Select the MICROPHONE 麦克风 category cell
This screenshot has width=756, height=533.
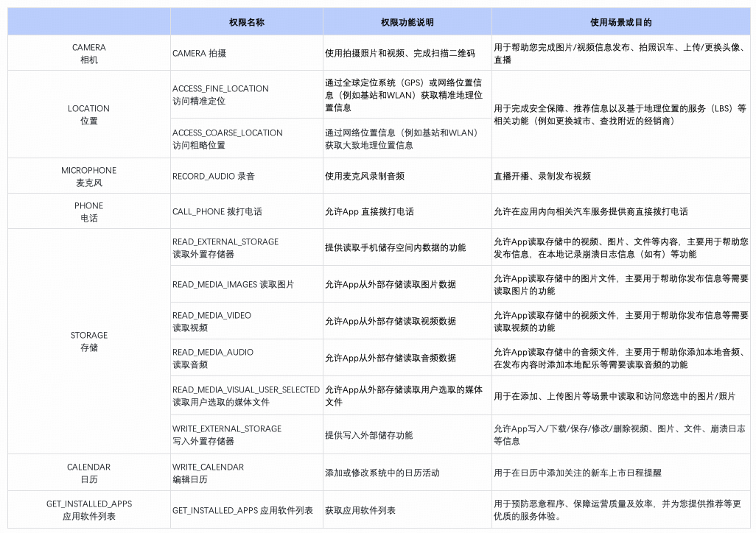coord(88,177)
